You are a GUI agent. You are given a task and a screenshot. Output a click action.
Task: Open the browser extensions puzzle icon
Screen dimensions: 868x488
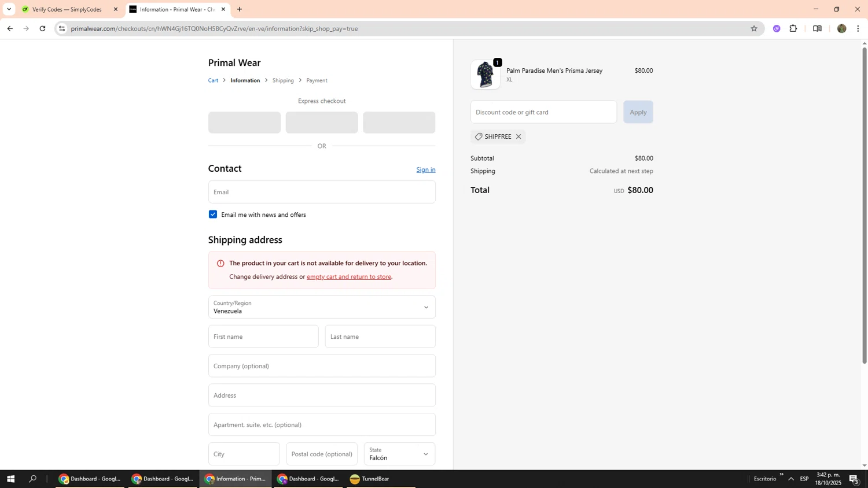793,28
